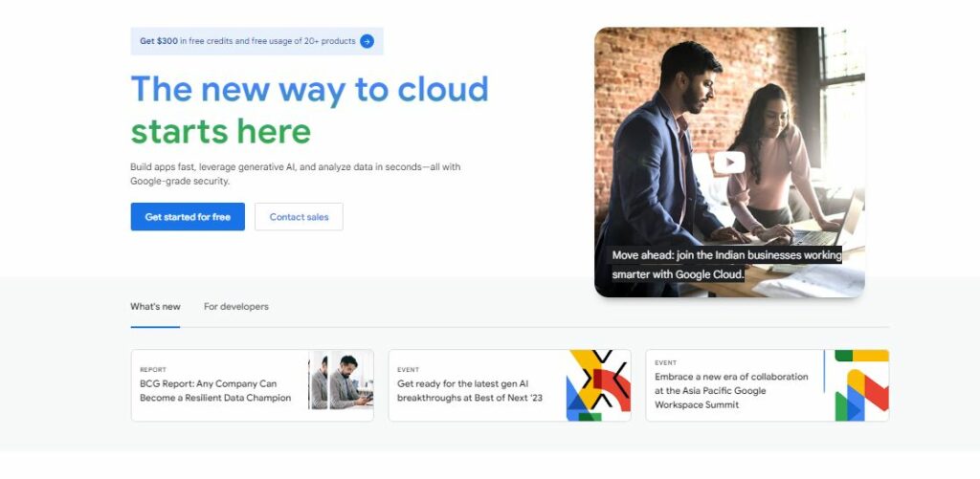This screenshot has width=980, height=479.
Task: Click the Indian businesses video thumbnail
Action: coord(729,162)
